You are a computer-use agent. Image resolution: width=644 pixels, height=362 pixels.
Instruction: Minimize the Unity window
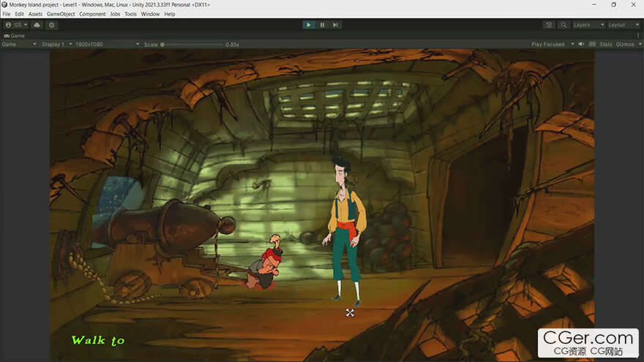[x=594, y=4]
